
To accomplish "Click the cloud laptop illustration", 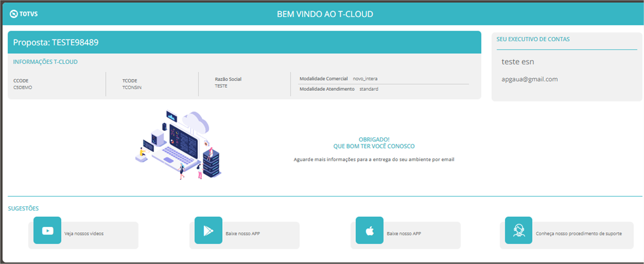I will pos(177,145).
